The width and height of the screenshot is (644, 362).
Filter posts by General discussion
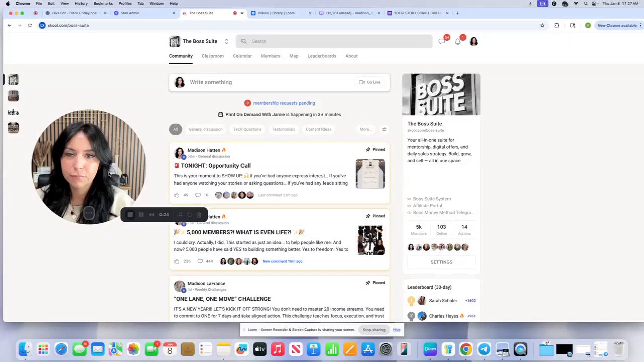tap(205, 129)
